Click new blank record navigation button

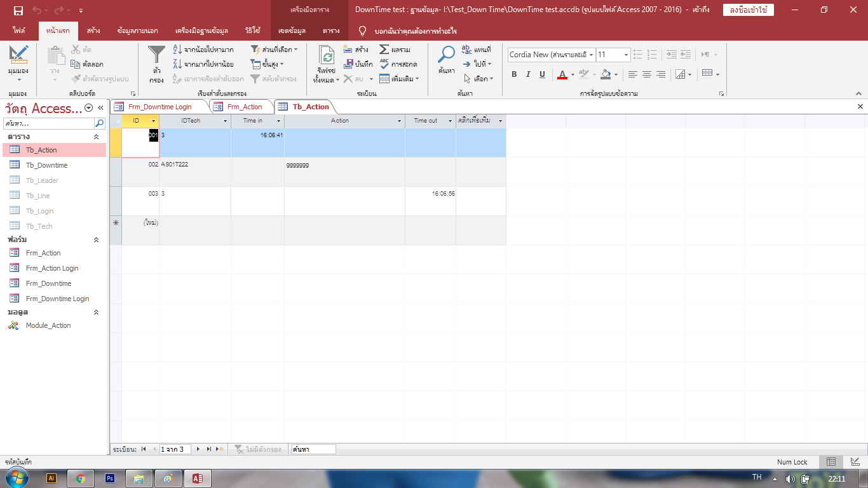(x=220, y=449)
